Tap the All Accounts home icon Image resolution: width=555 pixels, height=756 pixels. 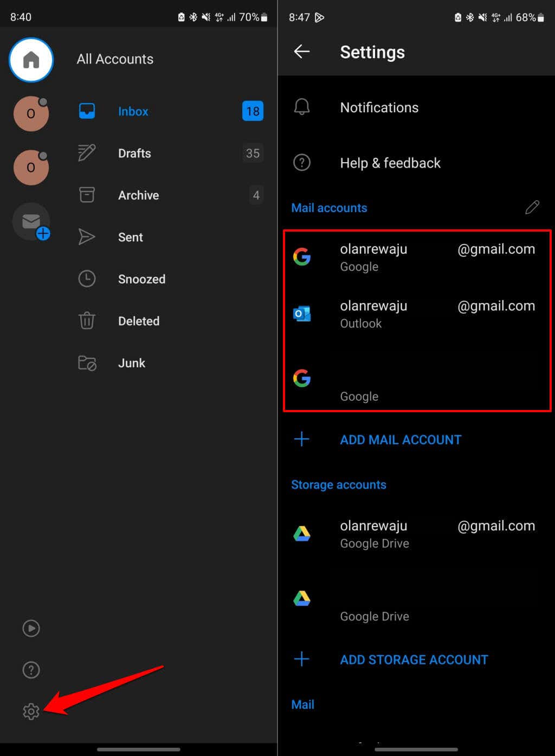31,60
